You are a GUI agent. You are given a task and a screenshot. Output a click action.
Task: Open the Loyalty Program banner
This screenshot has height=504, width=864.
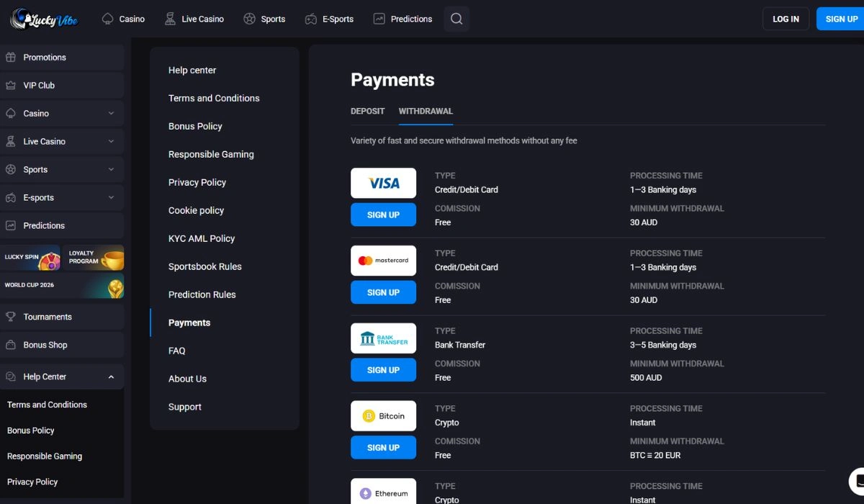(94, 257)
